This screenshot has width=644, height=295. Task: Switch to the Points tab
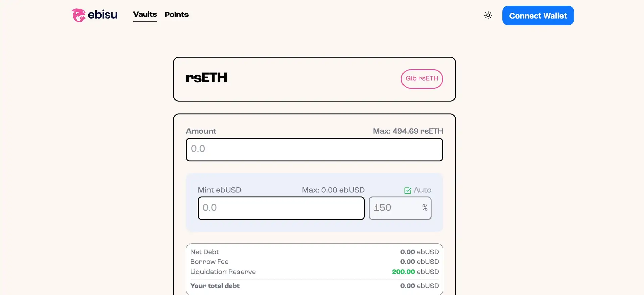coord(176,15)
